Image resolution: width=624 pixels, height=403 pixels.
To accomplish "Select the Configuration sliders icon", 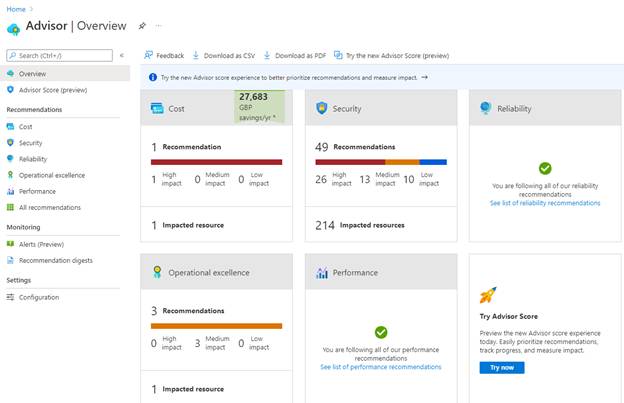I will 10,297.
